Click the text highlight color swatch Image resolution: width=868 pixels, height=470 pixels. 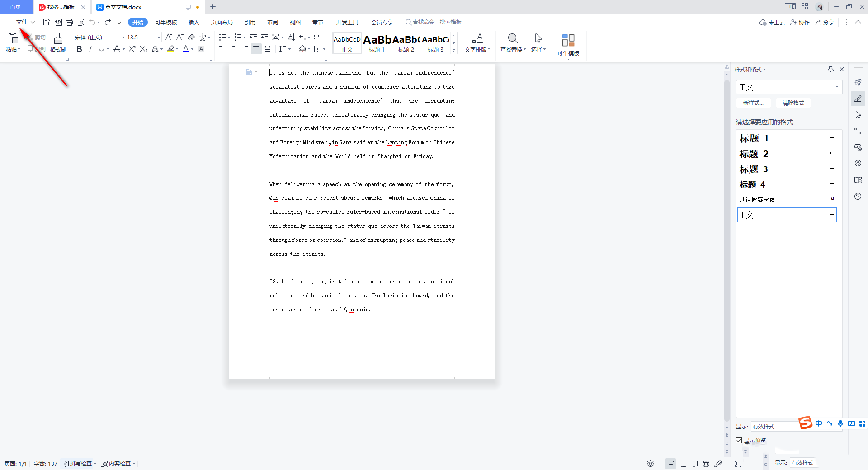tap(170, 49)
